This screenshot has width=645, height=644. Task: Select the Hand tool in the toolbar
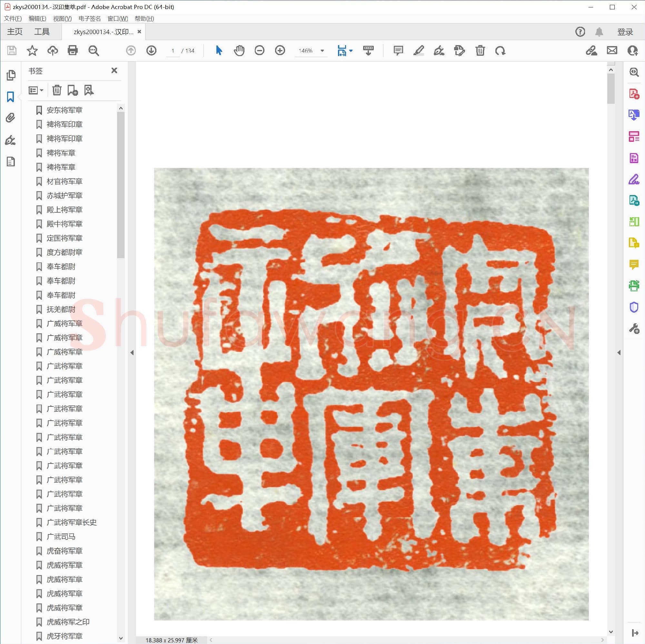pos(239,51)
